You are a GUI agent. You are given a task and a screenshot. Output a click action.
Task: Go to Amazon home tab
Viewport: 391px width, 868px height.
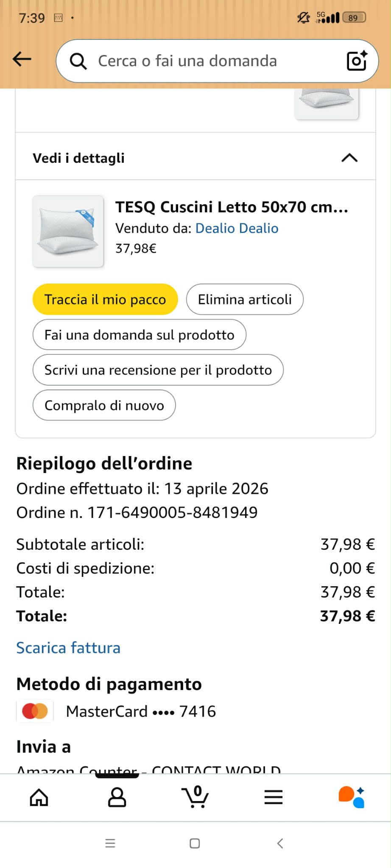coord(39,797)
